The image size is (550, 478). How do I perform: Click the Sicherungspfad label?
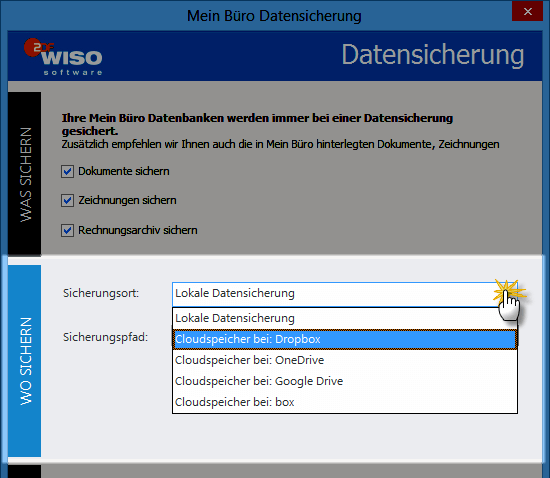click(x=105, y=337)
